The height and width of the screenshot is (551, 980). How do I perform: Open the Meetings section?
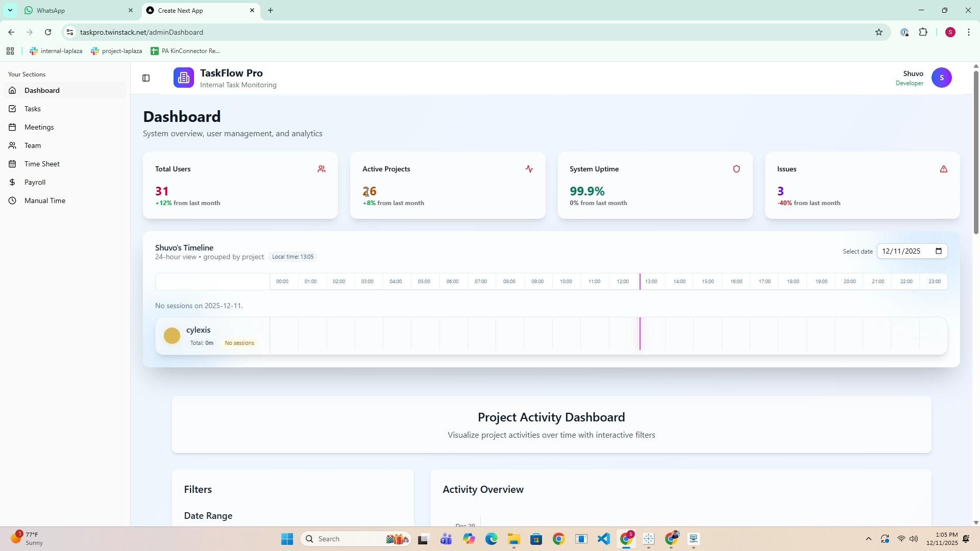pyautogui.click(x=39, y=128)
